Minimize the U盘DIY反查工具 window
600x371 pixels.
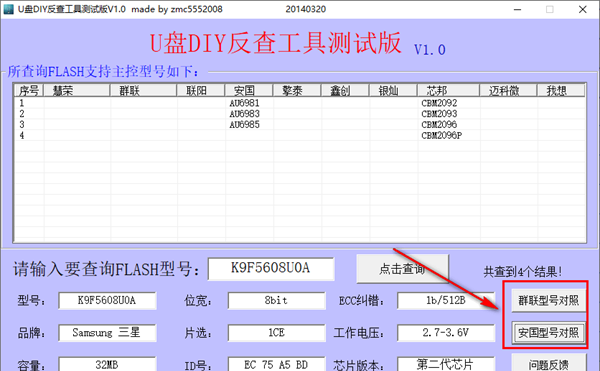pos(517,9)
